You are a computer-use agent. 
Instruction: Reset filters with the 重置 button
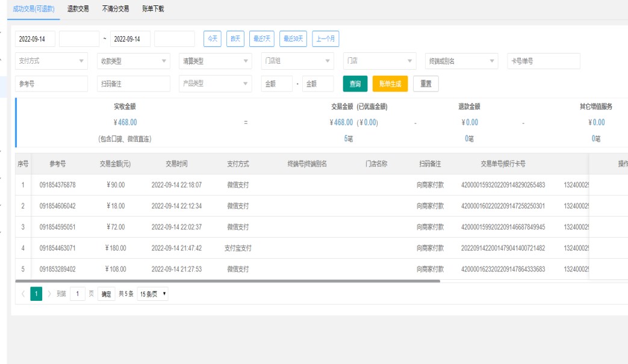click(425, 84)
